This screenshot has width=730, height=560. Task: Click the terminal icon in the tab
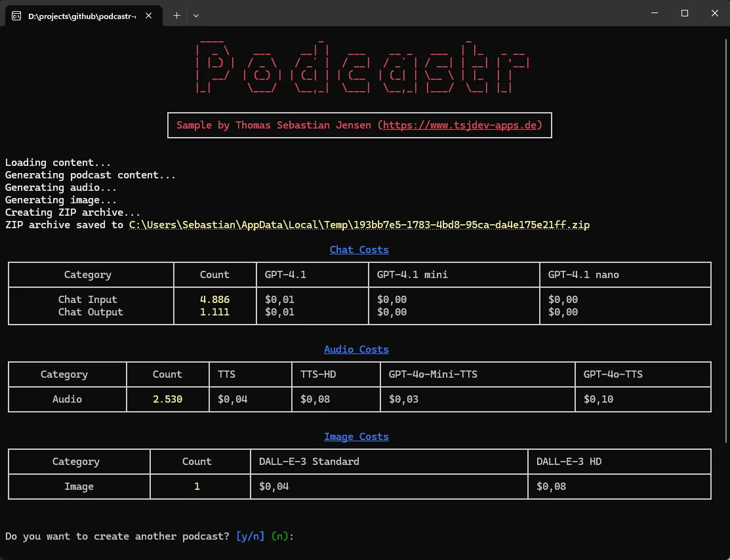[16, 15]
